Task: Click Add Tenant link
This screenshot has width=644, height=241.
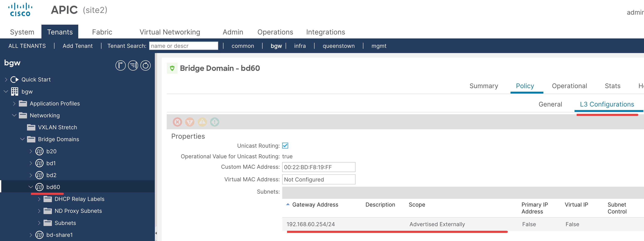Action: pyautogui.click(x=77, y=46)
